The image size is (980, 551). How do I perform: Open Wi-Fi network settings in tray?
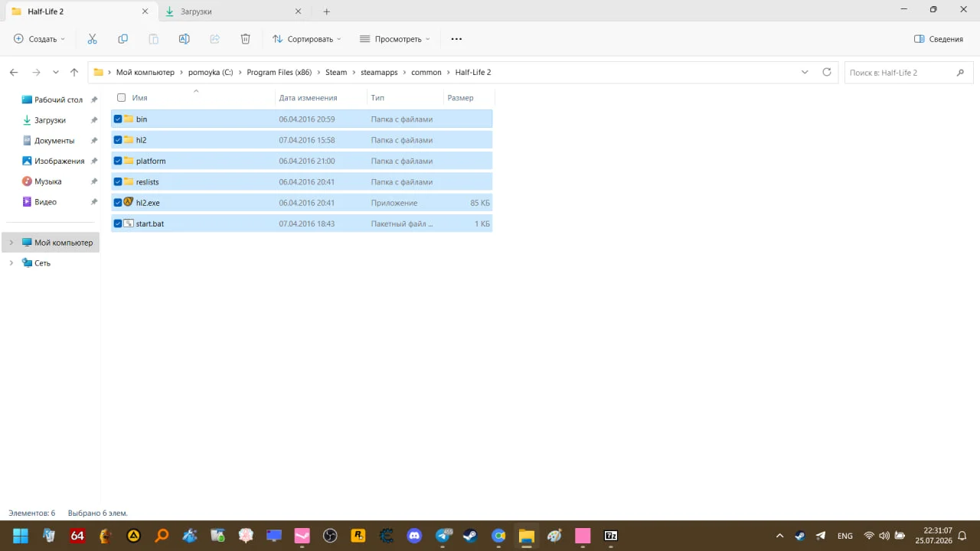pyautogui.click(x=869, y=536)
